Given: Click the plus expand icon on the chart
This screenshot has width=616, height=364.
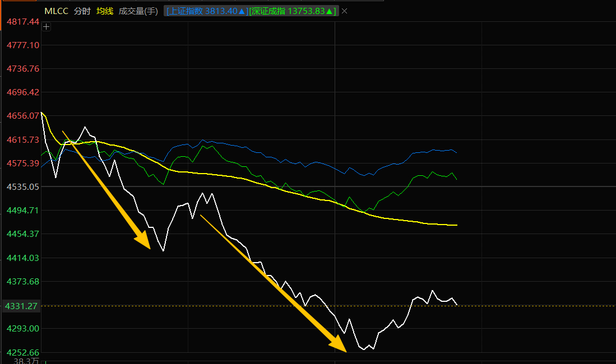Looking at the screenshot, I should [x=47, y=27].
